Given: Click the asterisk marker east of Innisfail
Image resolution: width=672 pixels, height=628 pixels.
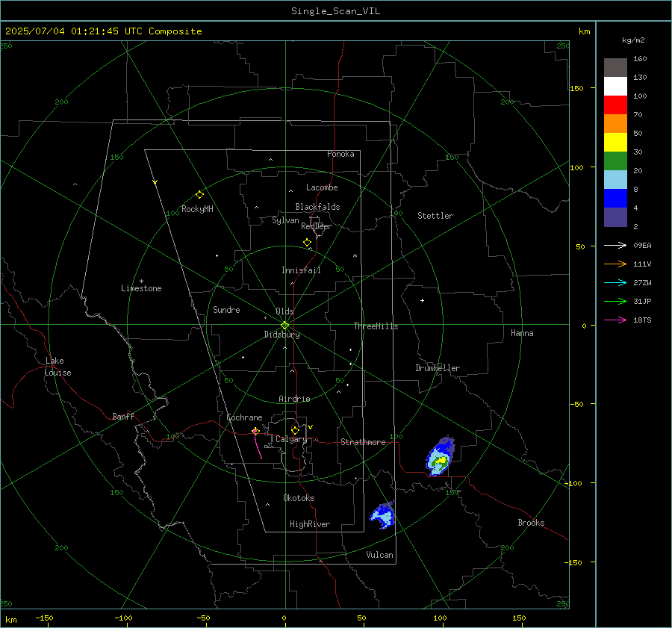Looking at the screenshot, I should tap(355, 256).
